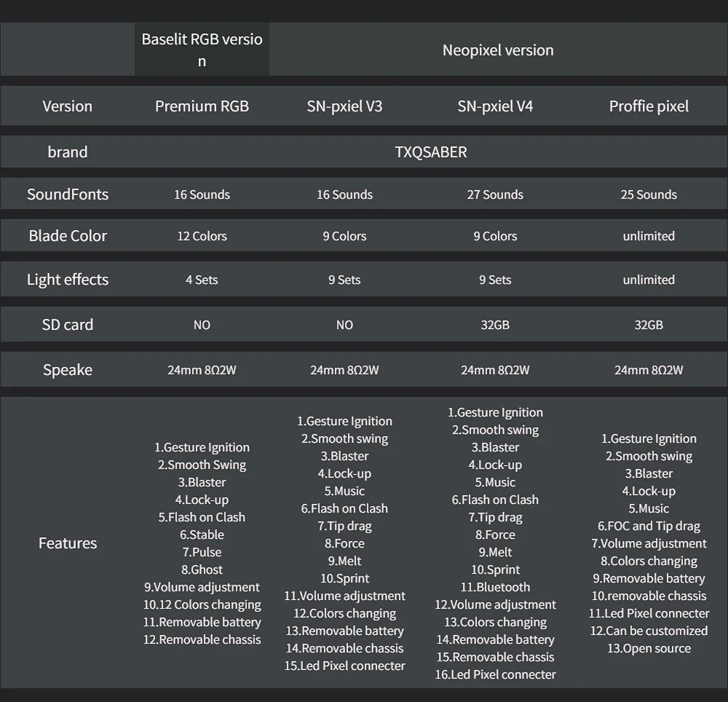Click the Neopixel version header

(498, 50)
